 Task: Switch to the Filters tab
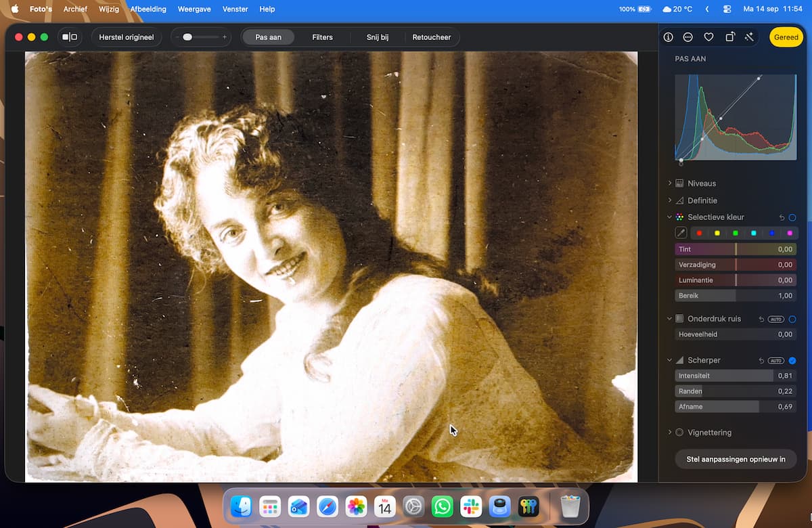point(322,37)
